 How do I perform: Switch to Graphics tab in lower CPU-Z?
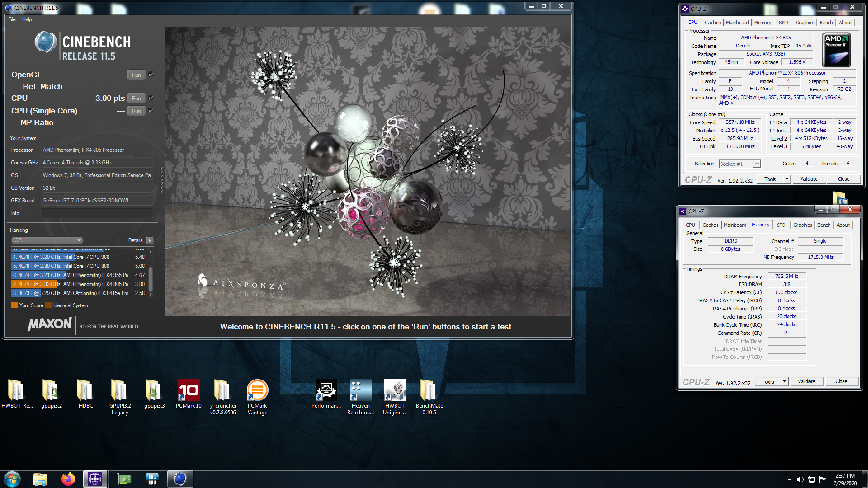pyautogui.click(x=802, y=225)
